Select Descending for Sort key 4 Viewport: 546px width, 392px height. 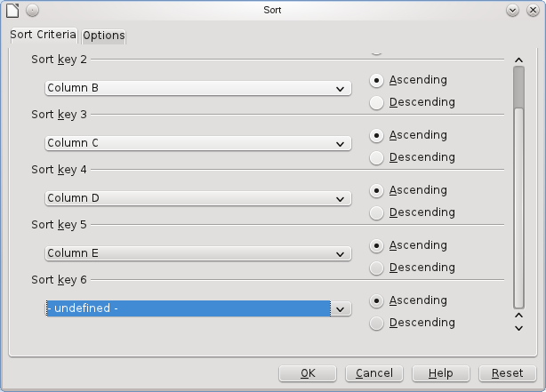377,212
